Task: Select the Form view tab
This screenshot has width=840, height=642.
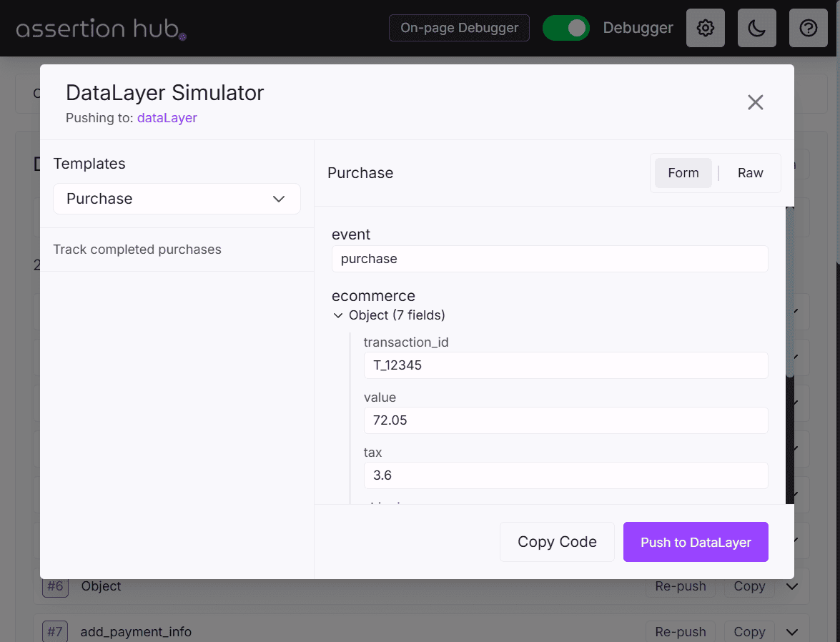Action: pyautogui.click(x=683, y=173)
